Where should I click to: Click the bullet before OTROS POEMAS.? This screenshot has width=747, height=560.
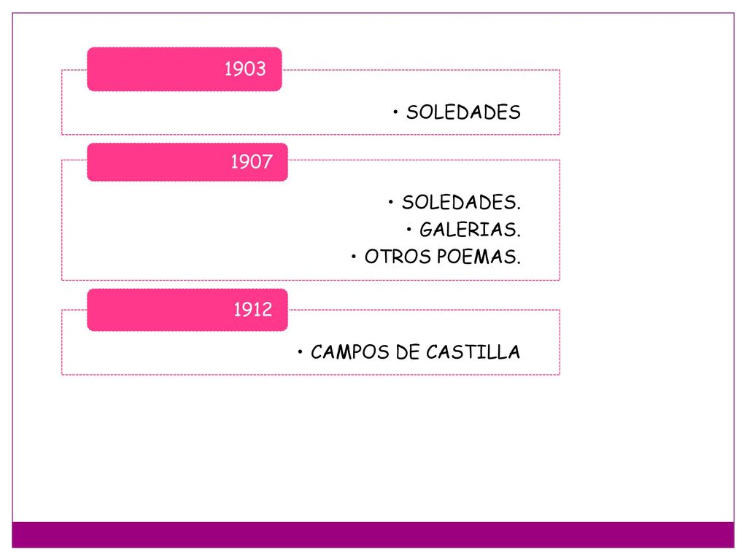coord(354,257)
